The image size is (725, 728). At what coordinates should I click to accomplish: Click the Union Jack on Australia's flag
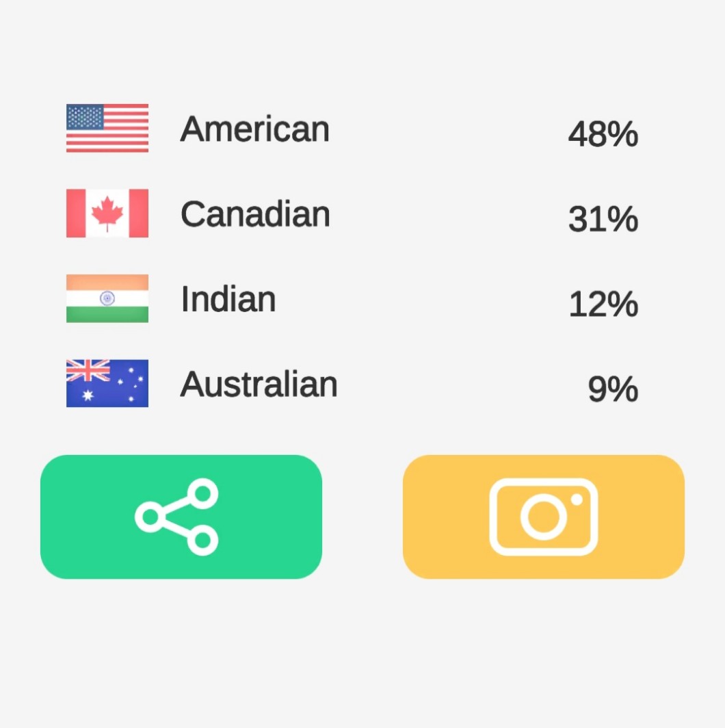click(88, 371)
